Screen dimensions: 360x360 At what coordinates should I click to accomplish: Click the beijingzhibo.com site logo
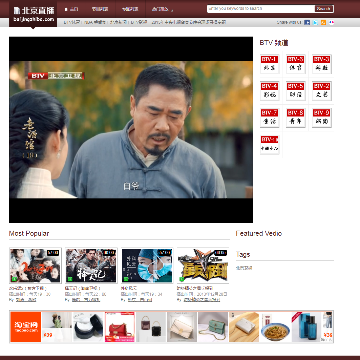click(33, 14)
